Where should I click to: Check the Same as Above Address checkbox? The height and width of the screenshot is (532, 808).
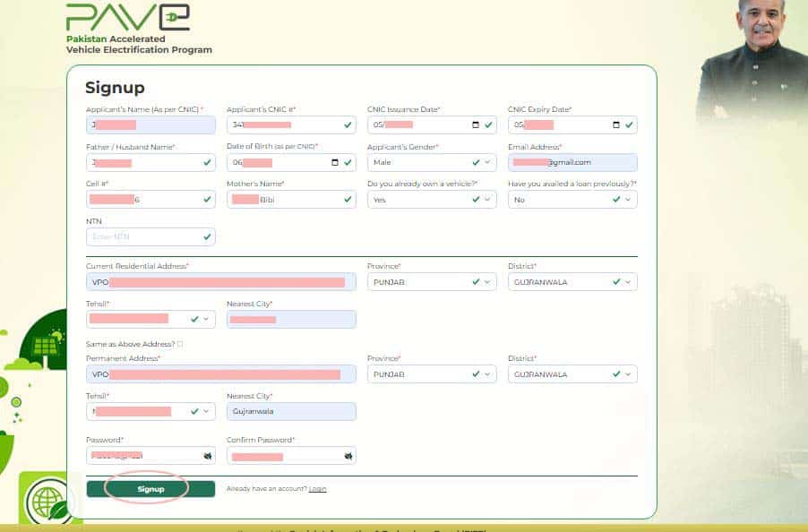click(180, 344)
